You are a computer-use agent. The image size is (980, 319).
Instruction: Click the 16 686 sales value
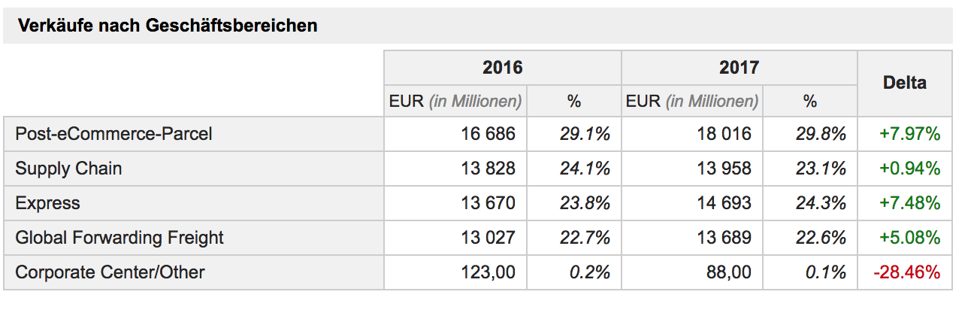pos(488,134)
